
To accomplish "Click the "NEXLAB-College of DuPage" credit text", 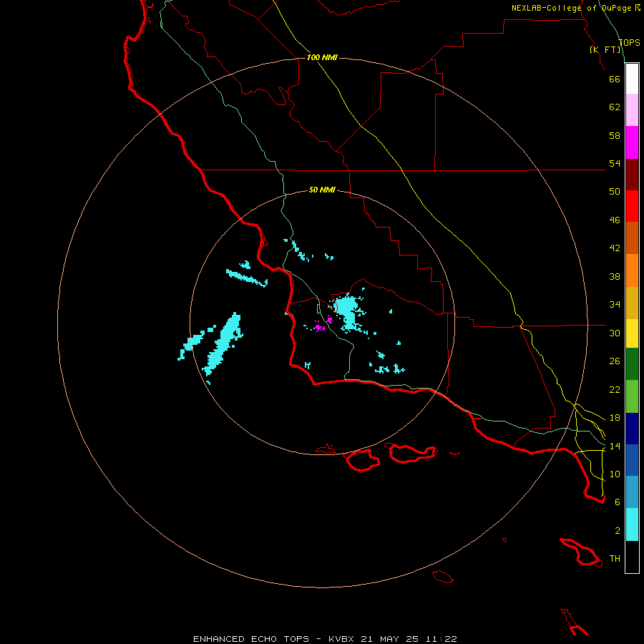I will pos(573,8).
